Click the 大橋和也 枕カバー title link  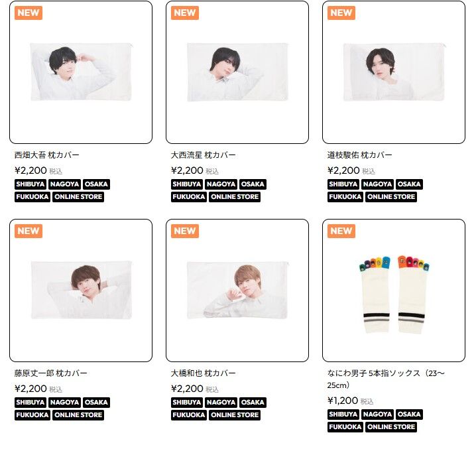pos(203,373)
